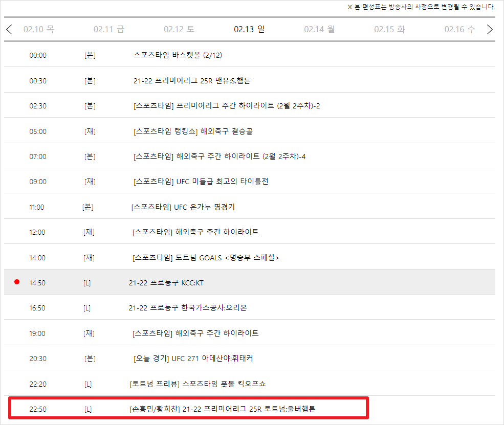This screenshot has height=425, width=504.
Task: Select the 02.11 금 date tab
Action: (109, 30)
